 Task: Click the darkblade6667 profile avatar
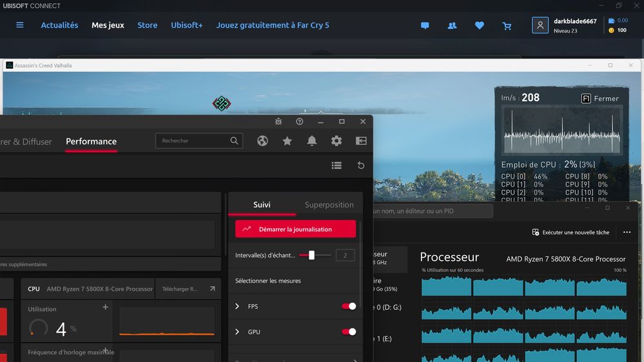[x=540, y=25]
